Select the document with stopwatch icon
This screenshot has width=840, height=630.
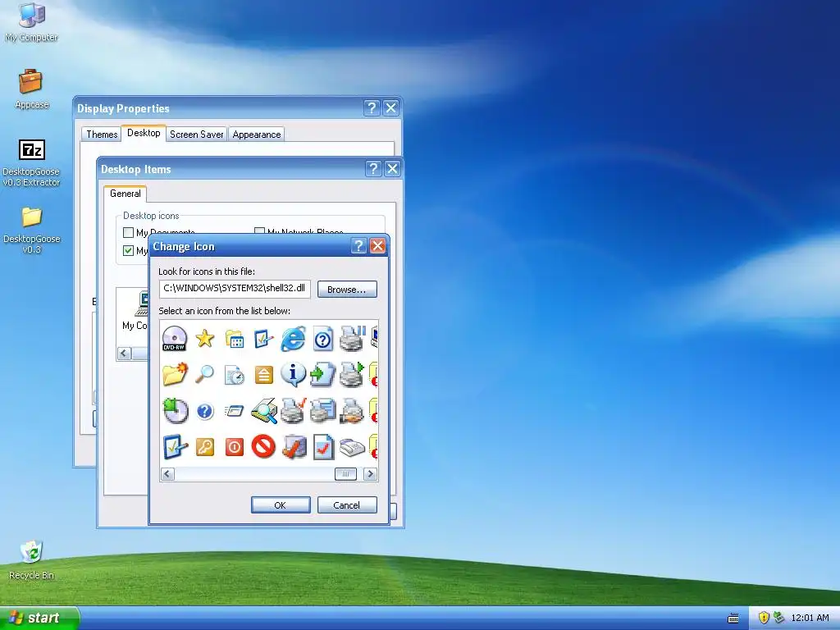coord(234,375)
